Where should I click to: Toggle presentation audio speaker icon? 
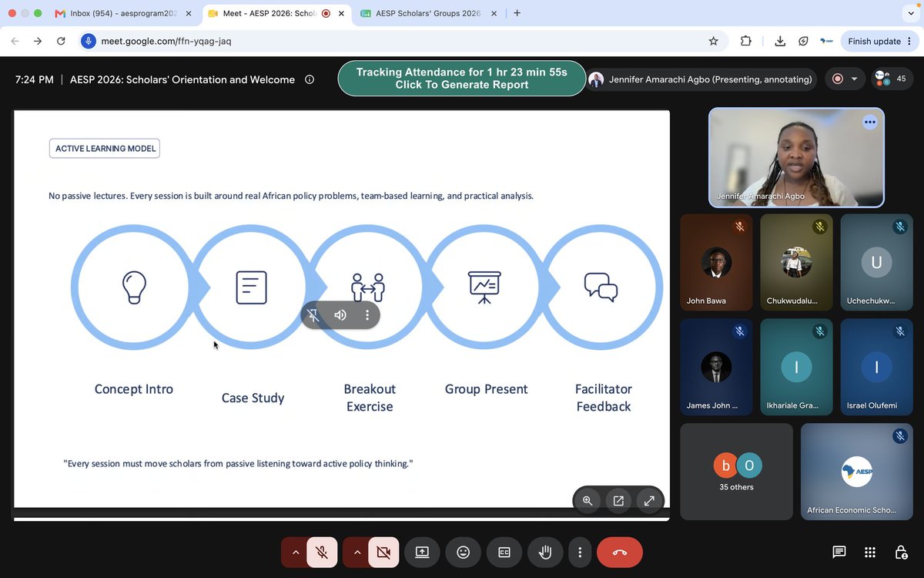340,314
